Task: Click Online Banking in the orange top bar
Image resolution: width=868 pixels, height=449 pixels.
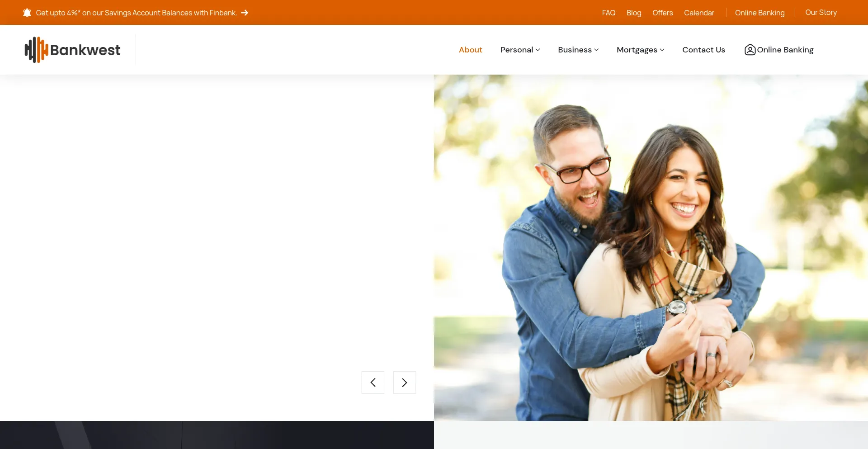Action: tap(759, 13)
